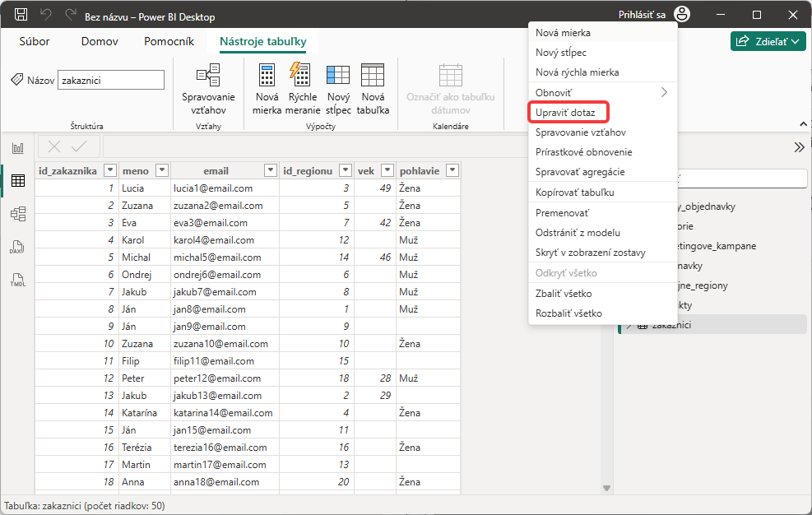This screenshot has height=515, width=812.
Task: Switch to the Pomocník tab
Action: [169, 41]
